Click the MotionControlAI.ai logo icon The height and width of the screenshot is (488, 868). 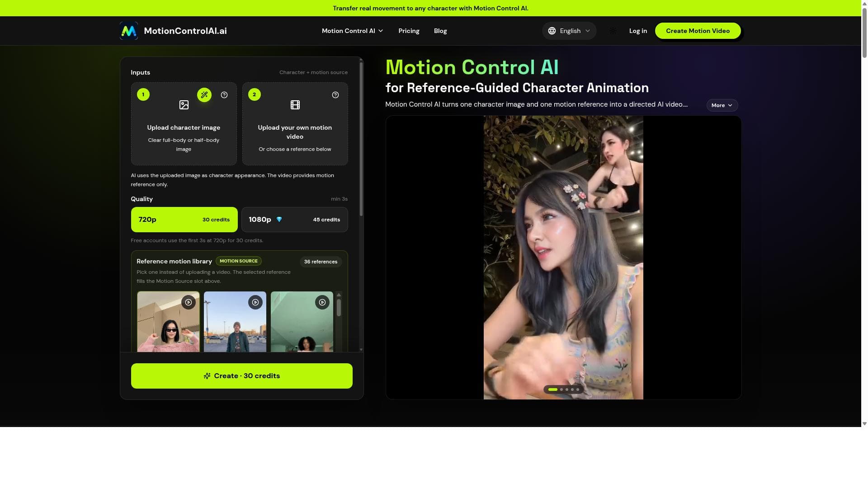129,31
